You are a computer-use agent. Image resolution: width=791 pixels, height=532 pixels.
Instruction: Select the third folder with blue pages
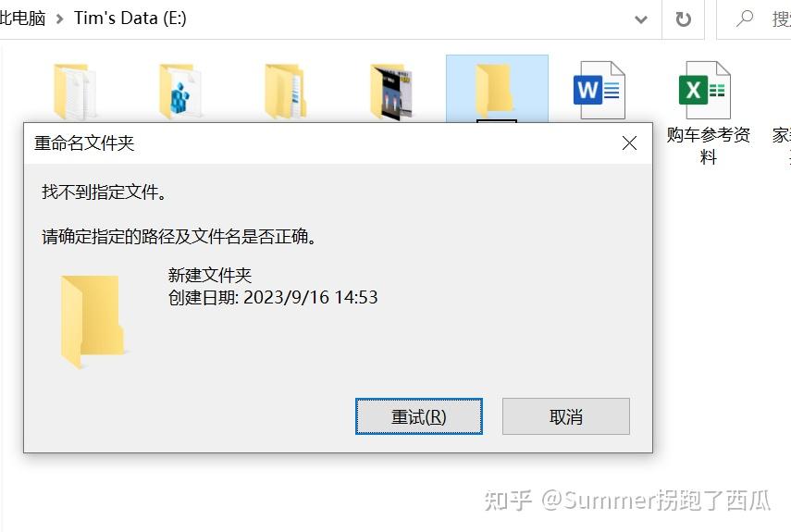point(286,91)
